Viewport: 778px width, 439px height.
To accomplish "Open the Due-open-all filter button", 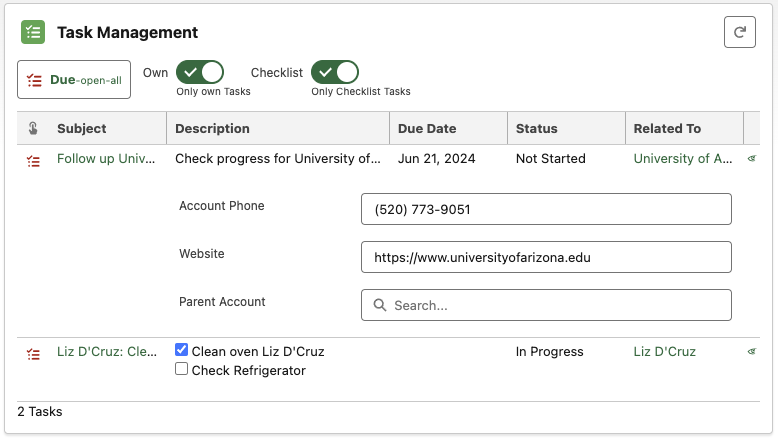I will pyautogui.click(x=74, y=80).
